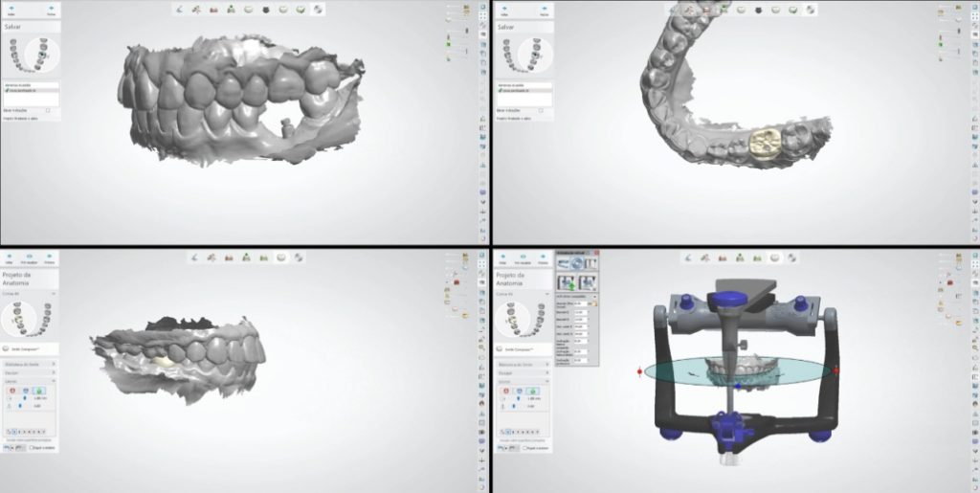The width and height of the screenshot is (980, 493).
Task: Click the back arrow in the Salvar arch-view window
Action: point(503,9)
